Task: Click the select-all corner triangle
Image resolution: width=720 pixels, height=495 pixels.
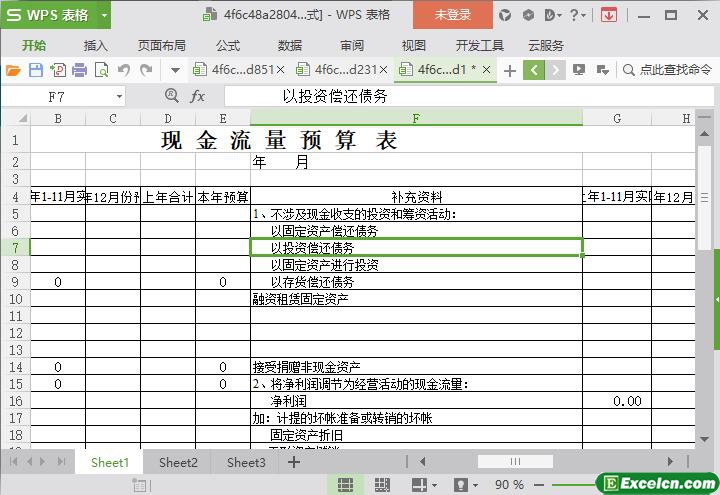Action: point(22,118)
